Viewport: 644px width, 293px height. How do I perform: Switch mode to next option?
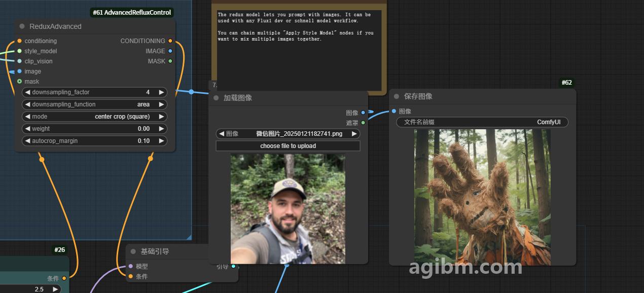coord(161,117)
